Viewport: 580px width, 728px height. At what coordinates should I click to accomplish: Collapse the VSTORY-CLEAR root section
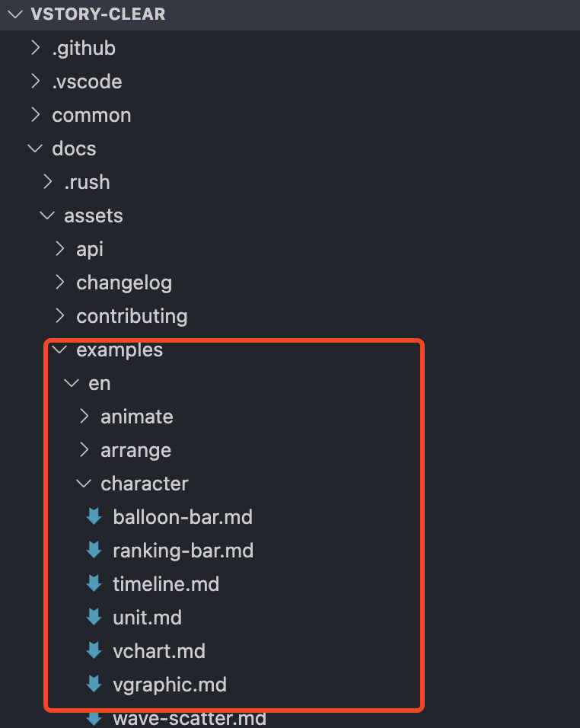15,14
